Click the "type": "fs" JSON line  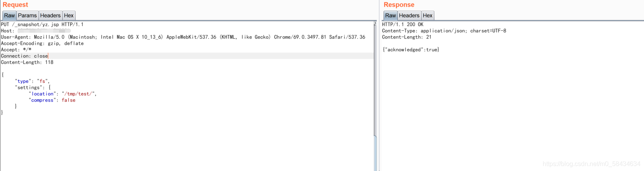tap(32, 81)
